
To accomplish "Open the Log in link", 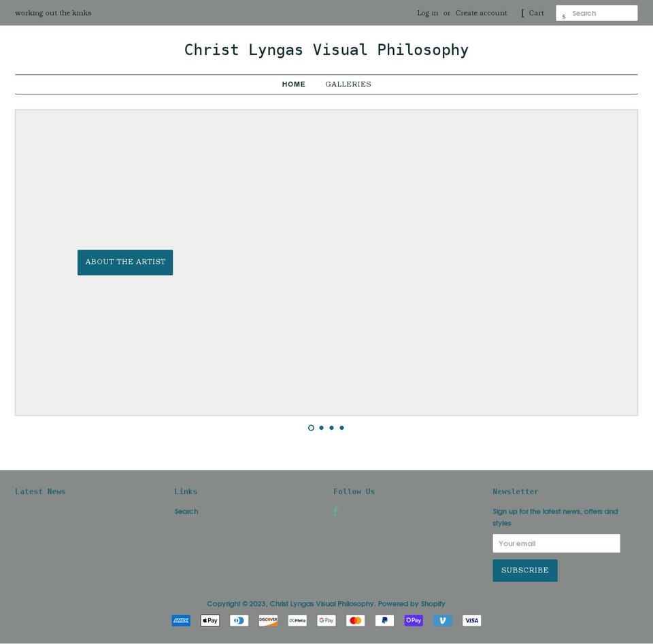I will pos(427,14).
